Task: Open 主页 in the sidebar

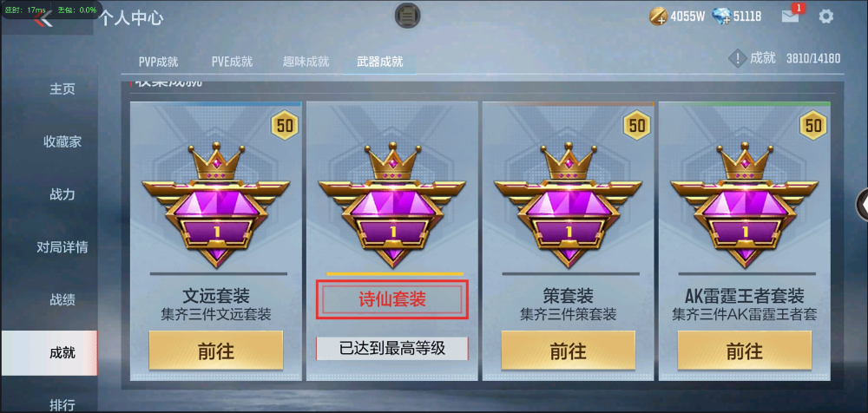Action: coord(62,89)
